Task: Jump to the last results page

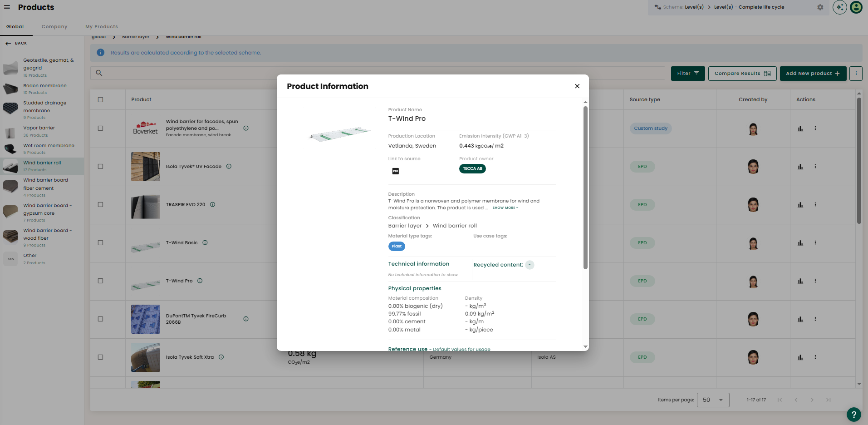Action: [829, 400]
